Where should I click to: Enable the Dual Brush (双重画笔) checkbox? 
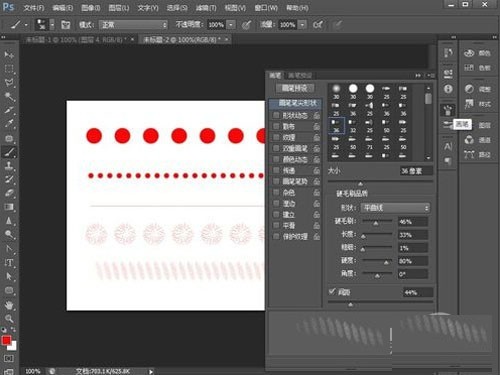pyautogui.click(x=276, y=148)
